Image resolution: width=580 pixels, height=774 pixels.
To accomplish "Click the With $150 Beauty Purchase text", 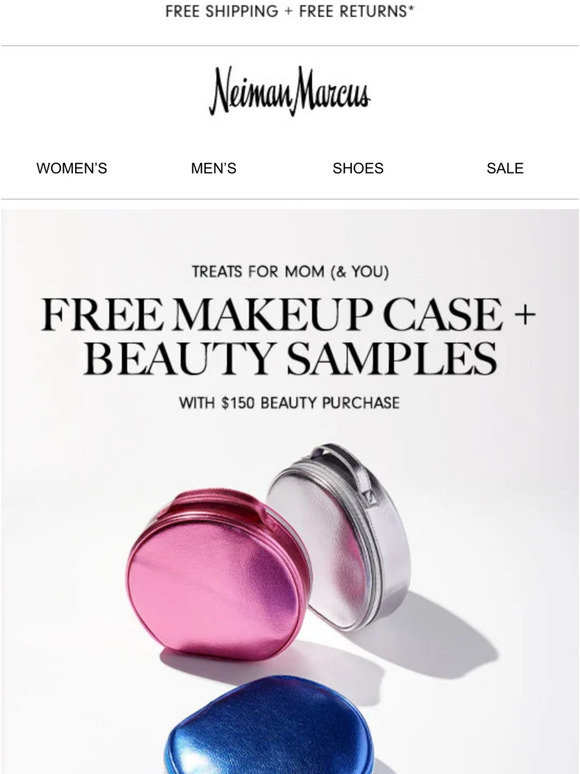I will point(289,403).
